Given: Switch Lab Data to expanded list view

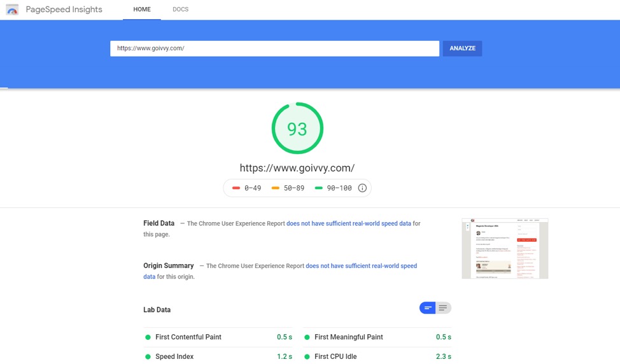Looking at the screenshot, I should 443,308.
